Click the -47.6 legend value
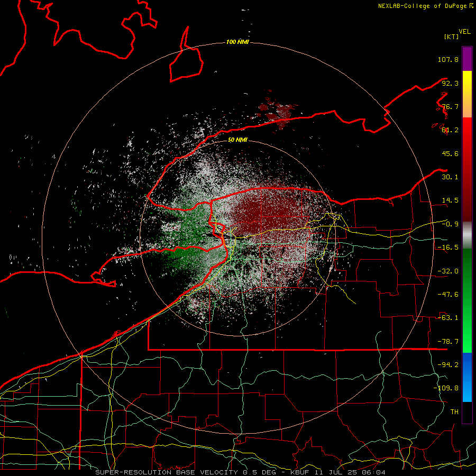 (448, 295)
